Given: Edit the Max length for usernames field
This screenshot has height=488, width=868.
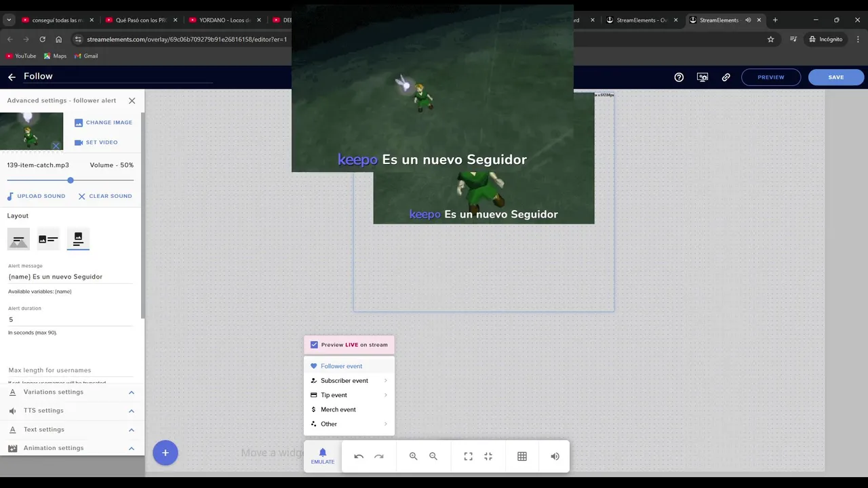Looking at the screenshot, I should pos(71,370).
